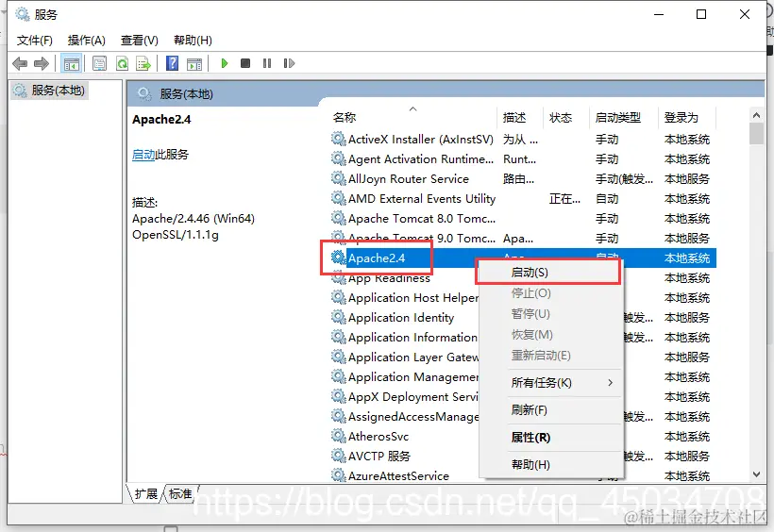Select App Readiness service
774x532 pixels.
point(389,279)
